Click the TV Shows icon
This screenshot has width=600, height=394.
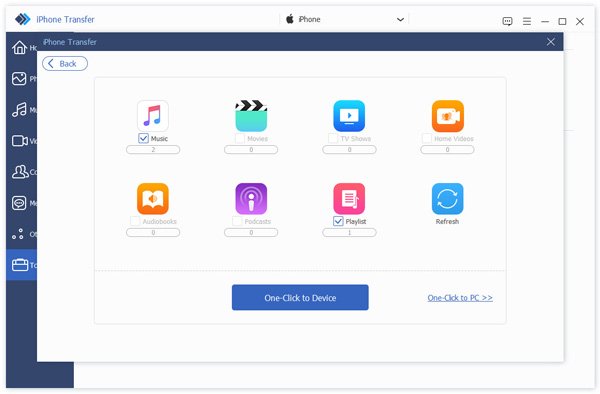coord(349,116)
